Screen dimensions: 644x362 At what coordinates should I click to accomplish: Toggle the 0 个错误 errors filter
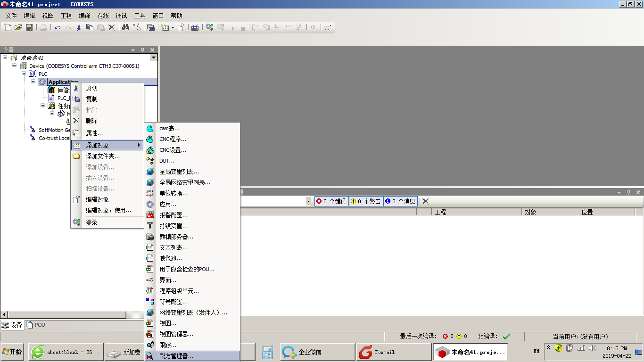point(331,201)
